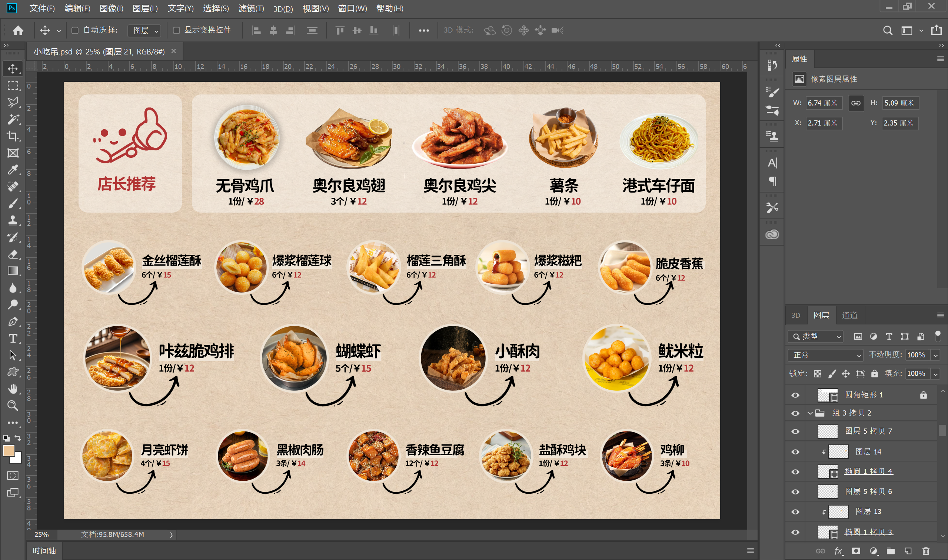Screen dimensions: 948x560
Task: Select the Crop tool
Action: 13,136
